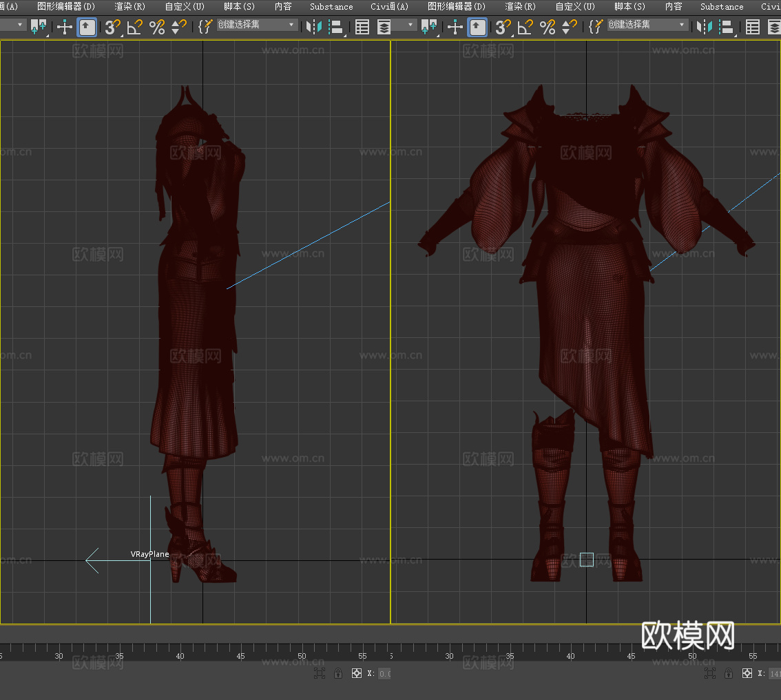Click Use Pivot Point Center in front-view window
781x700 pixels.
pyautogui.click(x=429, y=26)
